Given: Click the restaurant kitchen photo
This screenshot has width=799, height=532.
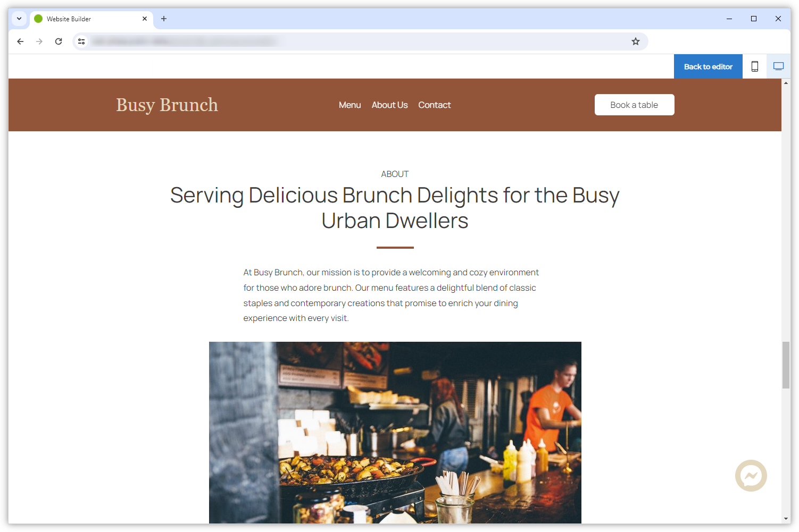Looking at the screenshot, I should point(395,433).
